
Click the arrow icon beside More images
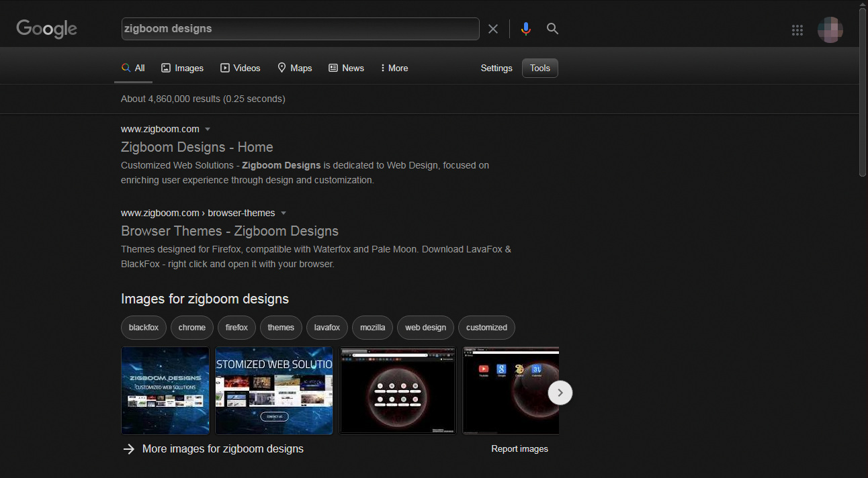tap(129, 449)
